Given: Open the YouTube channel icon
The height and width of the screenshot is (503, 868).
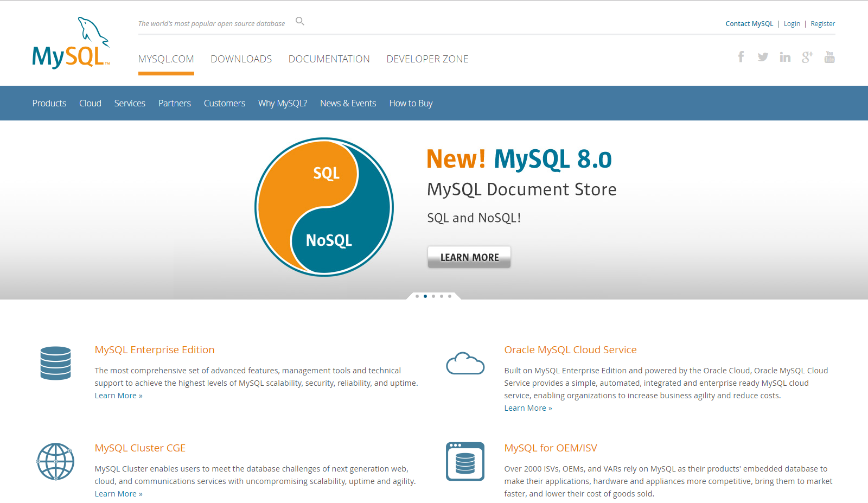Looking at the screenshot, I should click(x=829, y=57).
